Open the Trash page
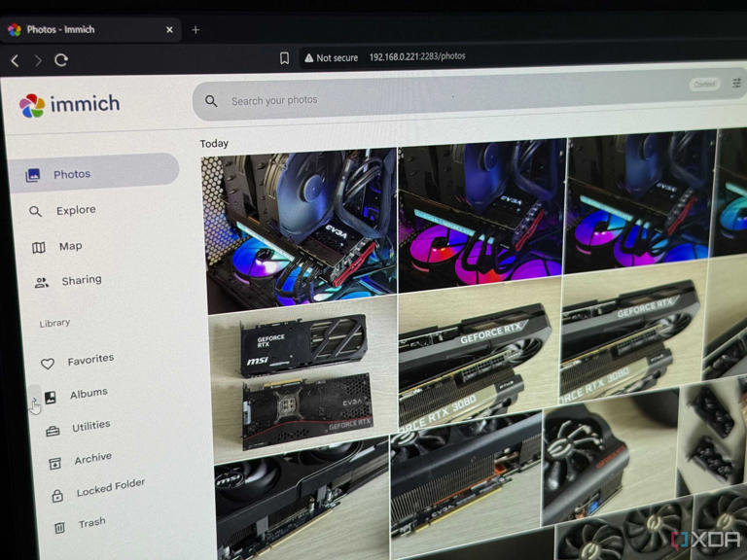This screenshot has width=747, height=560. [x=92, y=523]
